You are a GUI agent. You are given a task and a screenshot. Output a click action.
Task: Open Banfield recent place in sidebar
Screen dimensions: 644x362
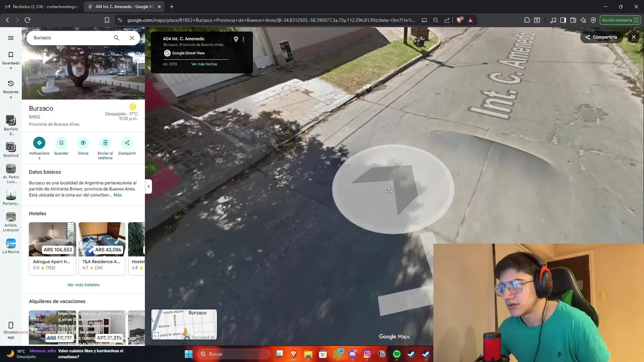tap(11, 125)
